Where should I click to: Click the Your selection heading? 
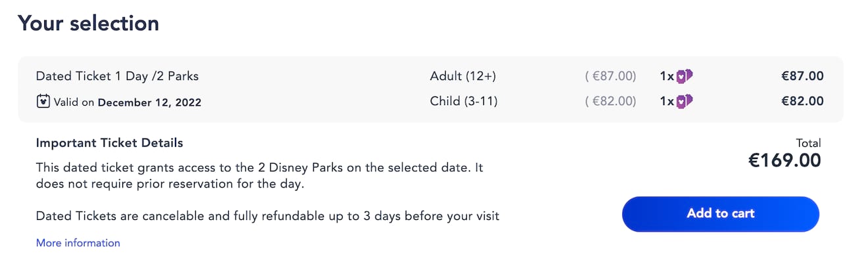[x=88, y=23]
